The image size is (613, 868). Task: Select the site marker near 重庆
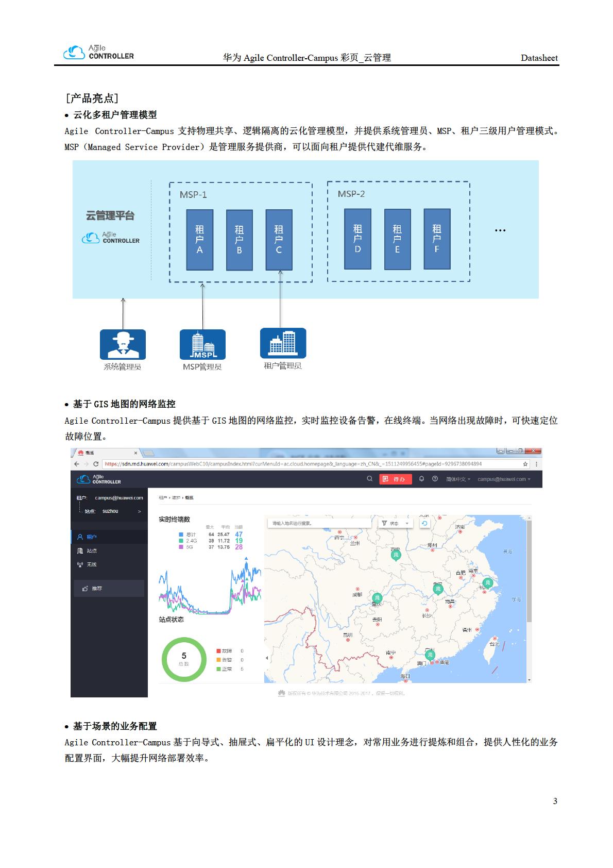(377, 599)
